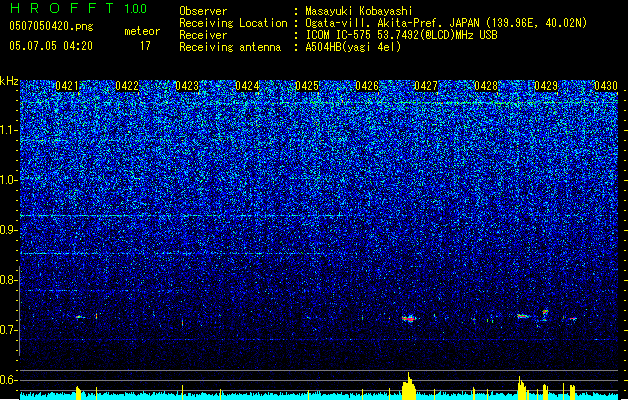Click the date text 05.07.05 04:20

click(x=51, y=46)
